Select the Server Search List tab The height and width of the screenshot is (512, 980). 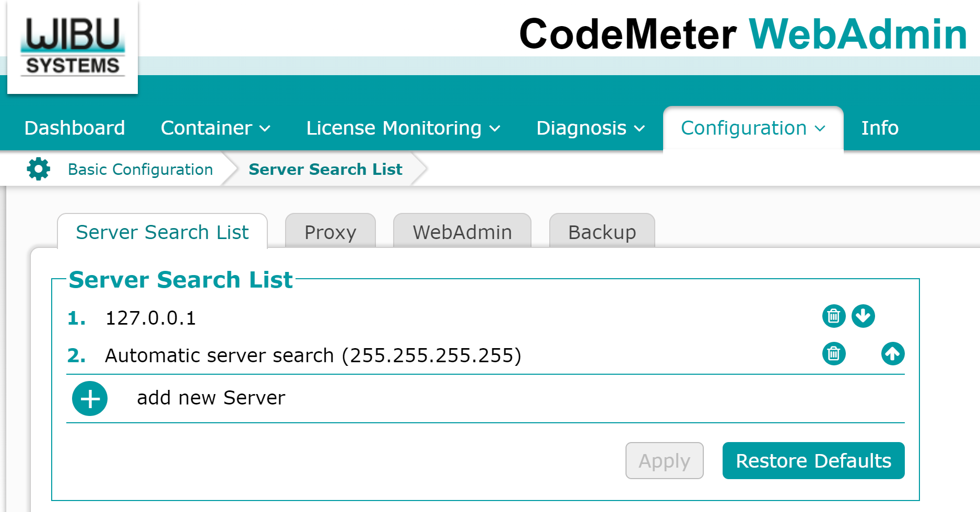click(x=162, y=232)
